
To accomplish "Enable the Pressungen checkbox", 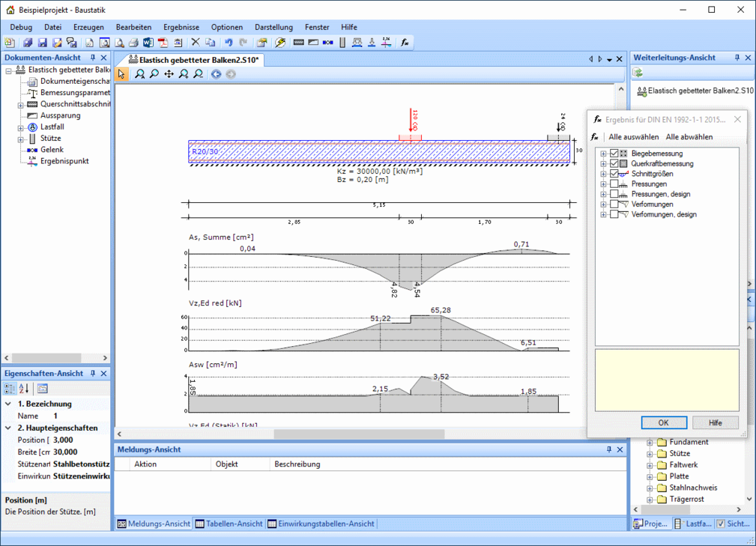I will [x=614, y=184].
